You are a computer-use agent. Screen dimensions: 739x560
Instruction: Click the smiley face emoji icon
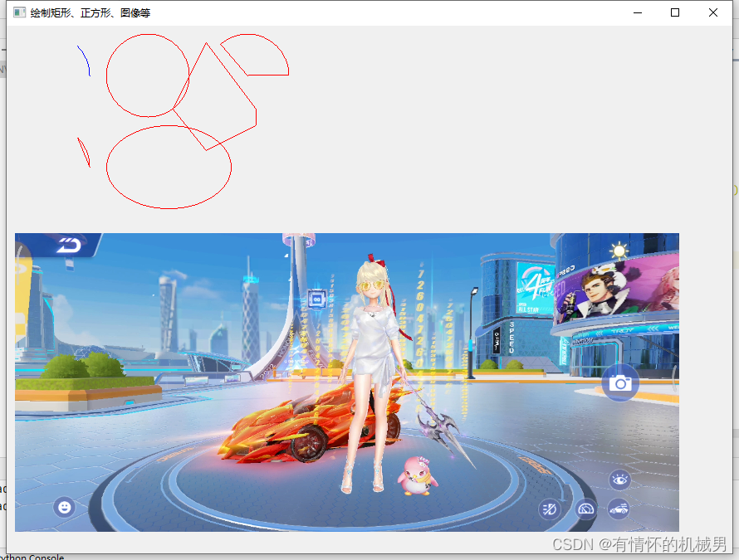click(x=65, y=507)
